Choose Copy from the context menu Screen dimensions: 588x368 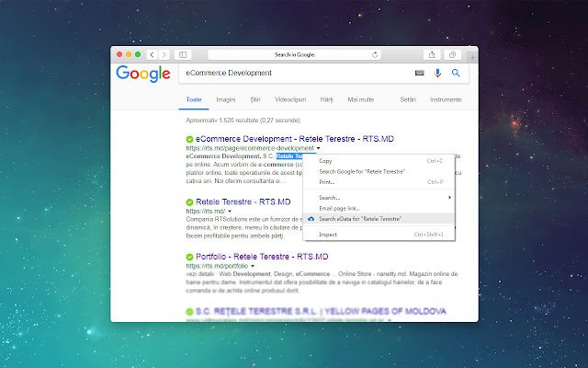coord(326,161)
